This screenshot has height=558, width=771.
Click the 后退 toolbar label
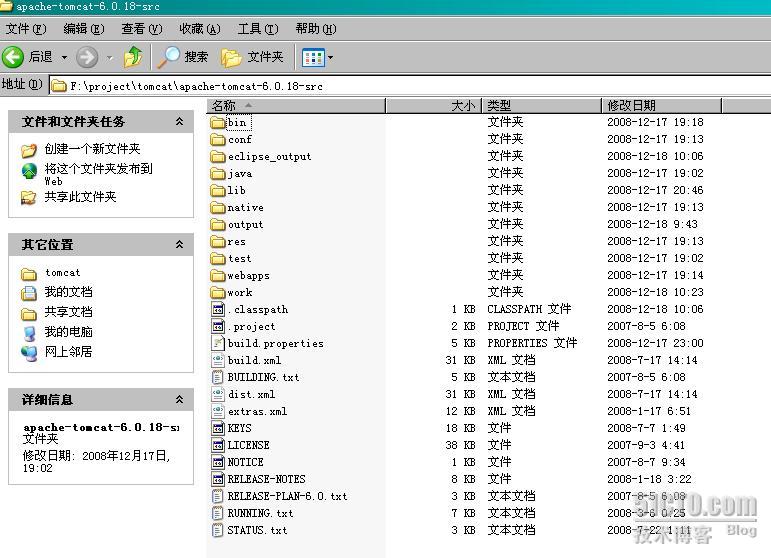(x=40, y=57)
